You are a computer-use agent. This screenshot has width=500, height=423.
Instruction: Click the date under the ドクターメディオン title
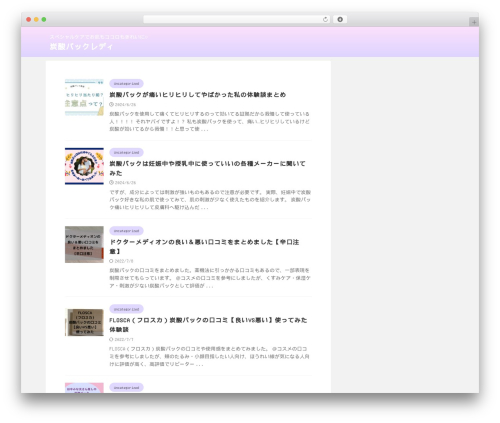coord(124,261)
